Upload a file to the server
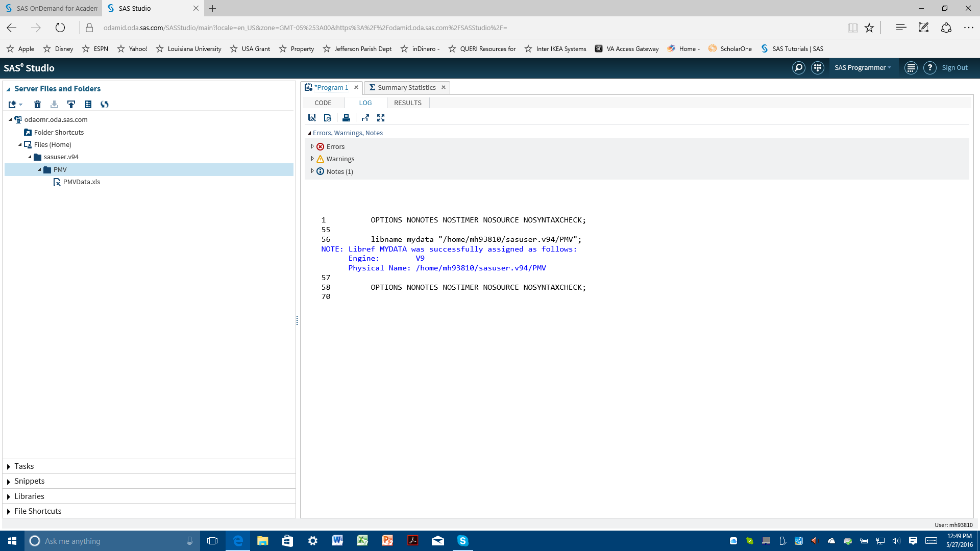 coord(71,105)
